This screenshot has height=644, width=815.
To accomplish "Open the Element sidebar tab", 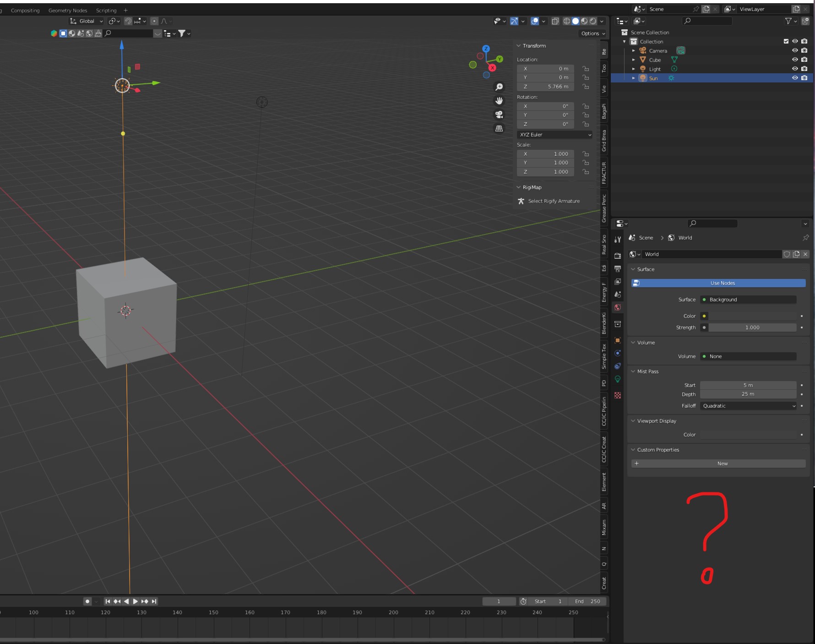I will pos(604,482).
